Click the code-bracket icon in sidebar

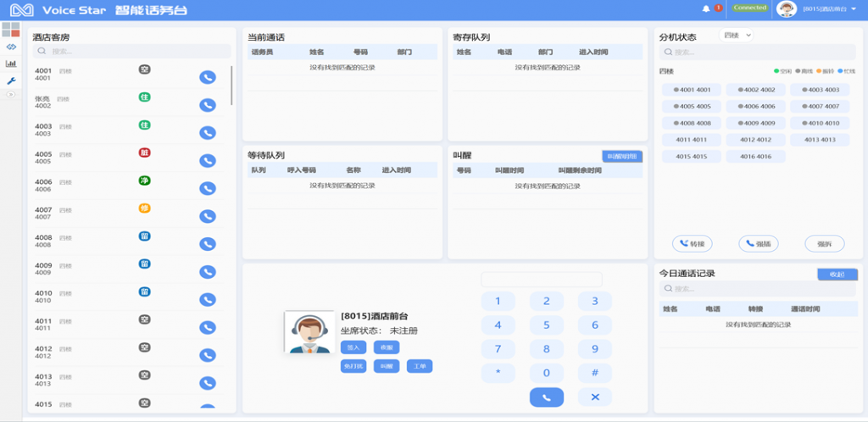click(11, 47)
